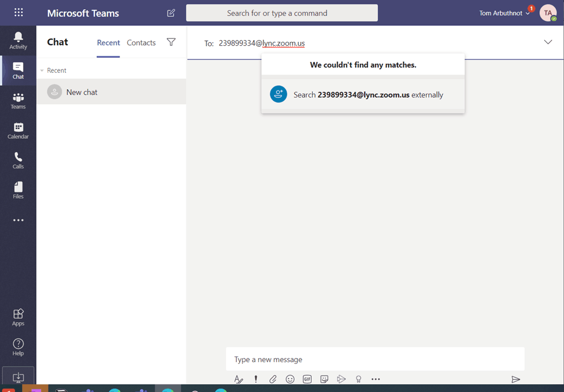Collapse the Recent chat list group
564x392 pixels.
point(42,70)
